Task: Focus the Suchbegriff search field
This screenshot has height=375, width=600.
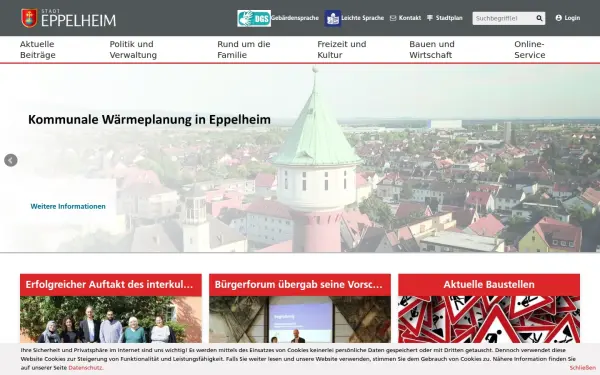Action: [x=503, y=18]
